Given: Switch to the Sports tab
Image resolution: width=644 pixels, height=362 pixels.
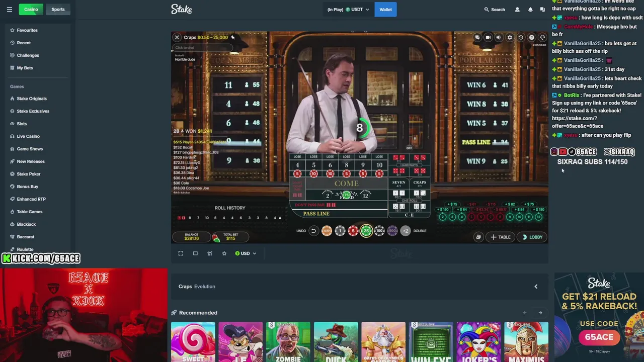Looking at the screenshot, I should tap(58, 9).
